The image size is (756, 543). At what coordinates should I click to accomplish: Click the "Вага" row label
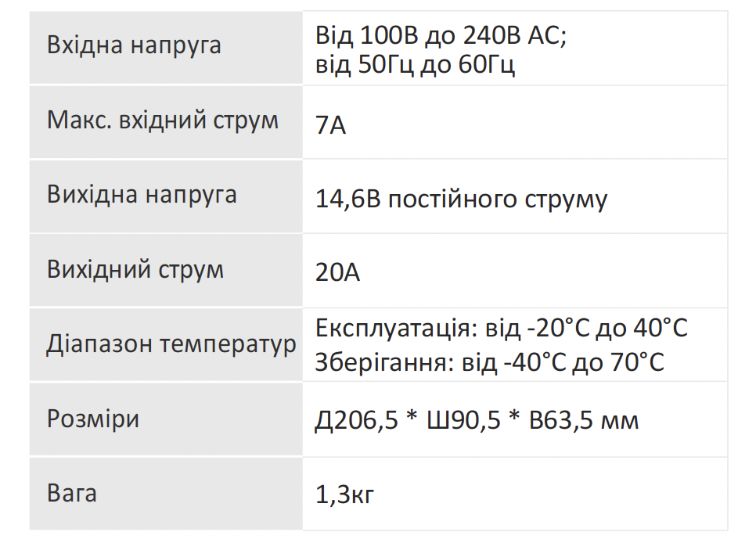[72, 494]
